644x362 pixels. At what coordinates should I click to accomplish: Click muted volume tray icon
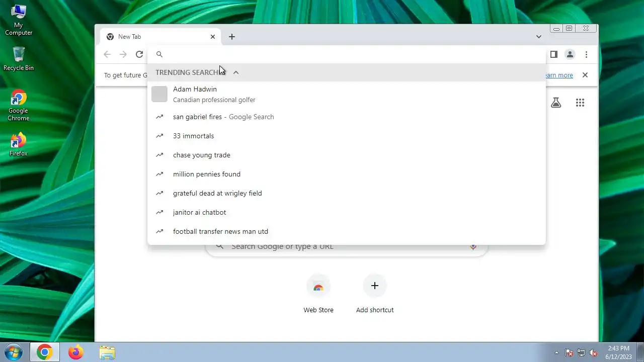[593, 352]
